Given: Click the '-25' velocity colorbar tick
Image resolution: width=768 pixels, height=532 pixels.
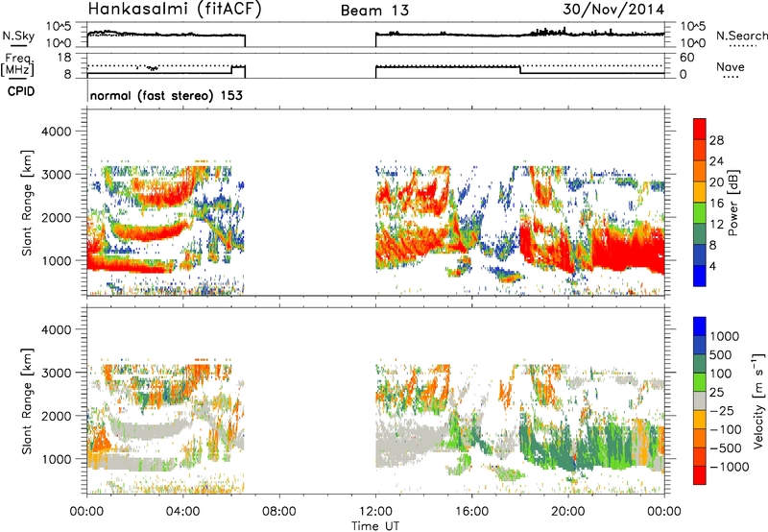Looking at the screenshot, I should tap(722, 411).
